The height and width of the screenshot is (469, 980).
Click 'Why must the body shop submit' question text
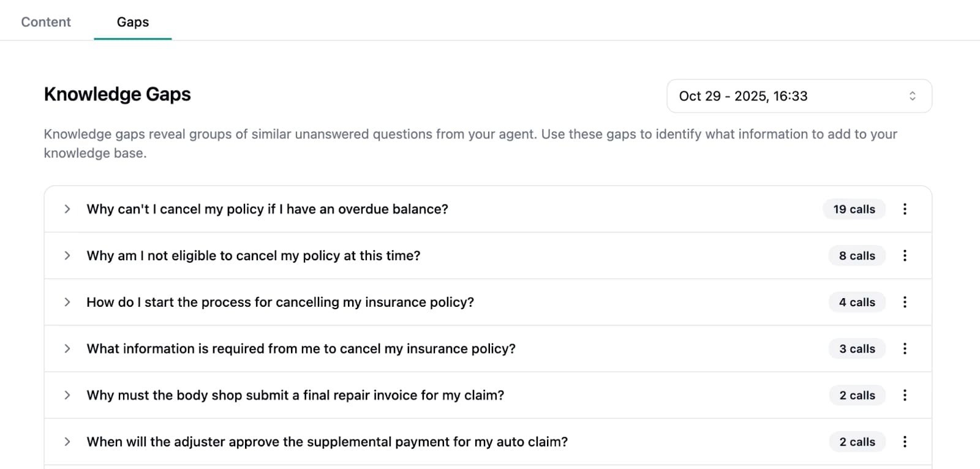(295, 395)
